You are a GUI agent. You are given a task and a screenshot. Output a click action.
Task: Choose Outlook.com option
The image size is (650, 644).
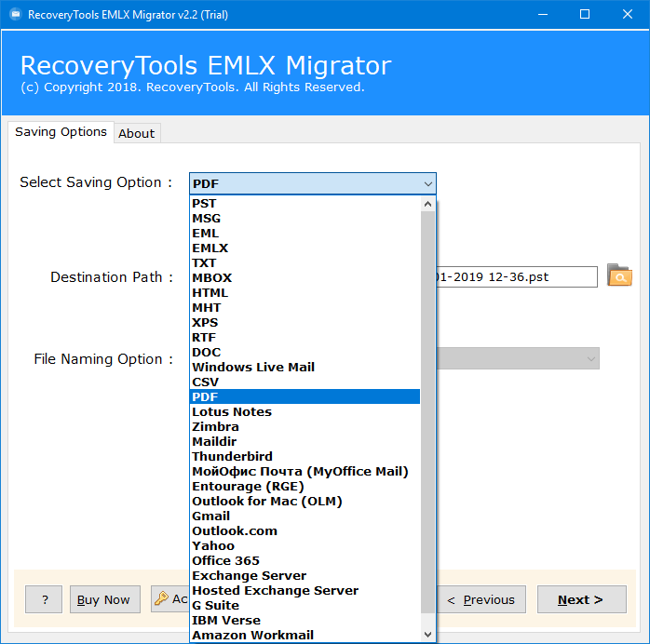coord(305,531)
